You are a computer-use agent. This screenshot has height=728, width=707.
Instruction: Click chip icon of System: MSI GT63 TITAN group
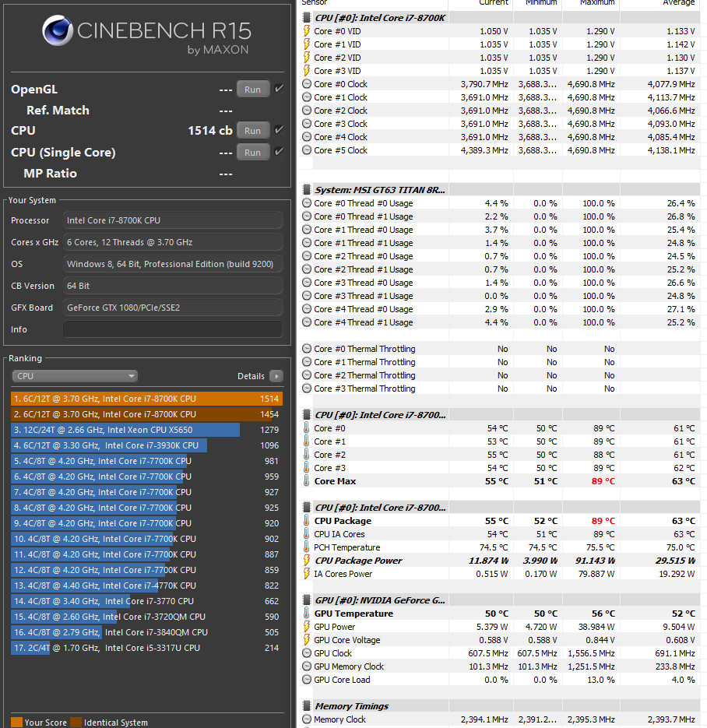click(x=306, y=189)
